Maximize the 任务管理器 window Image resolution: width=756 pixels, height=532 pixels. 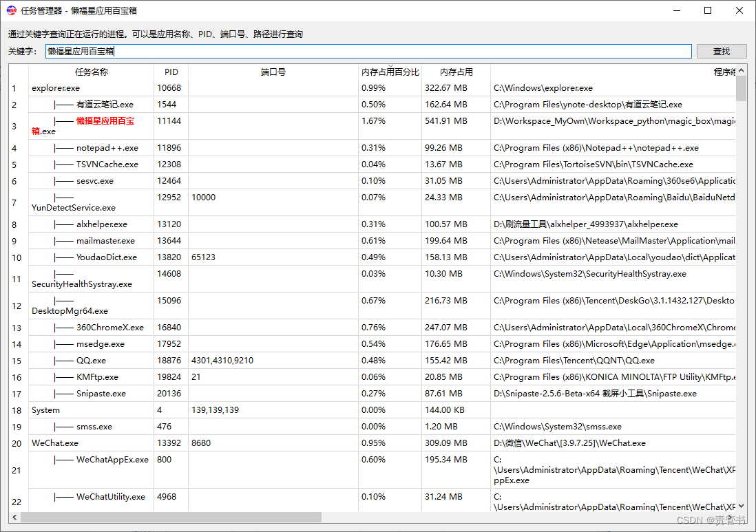point(708,10)
